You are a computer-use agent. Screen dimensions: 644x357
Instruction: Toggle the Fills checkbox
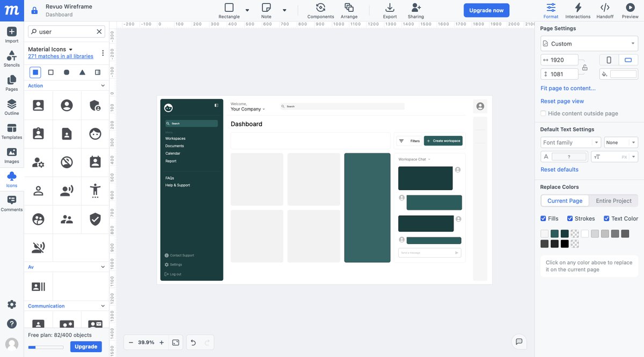(x=544, y=218)
